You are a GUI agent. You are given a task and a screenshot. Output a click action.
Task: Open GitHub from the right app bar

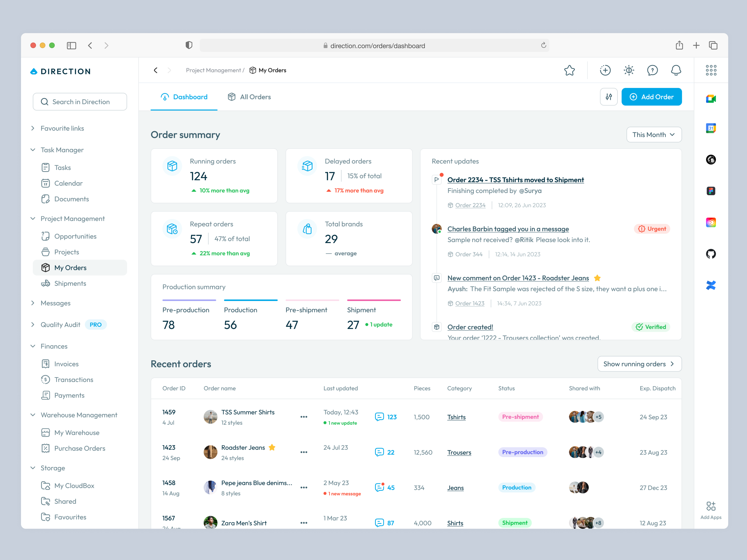pos(711,253)
